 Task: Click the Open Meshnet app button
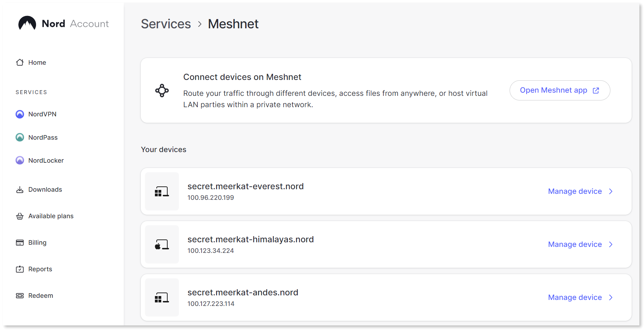tap(560, 90)
